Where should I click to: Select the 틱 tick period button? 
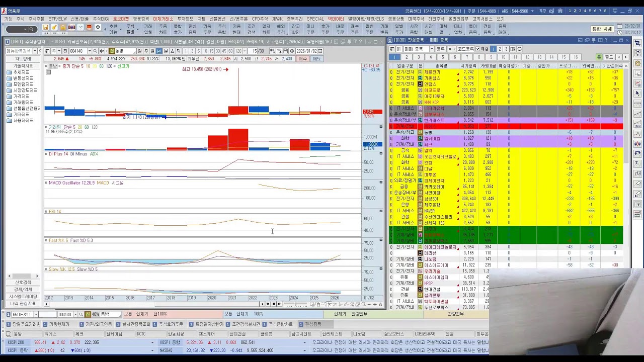pos(179,51)
